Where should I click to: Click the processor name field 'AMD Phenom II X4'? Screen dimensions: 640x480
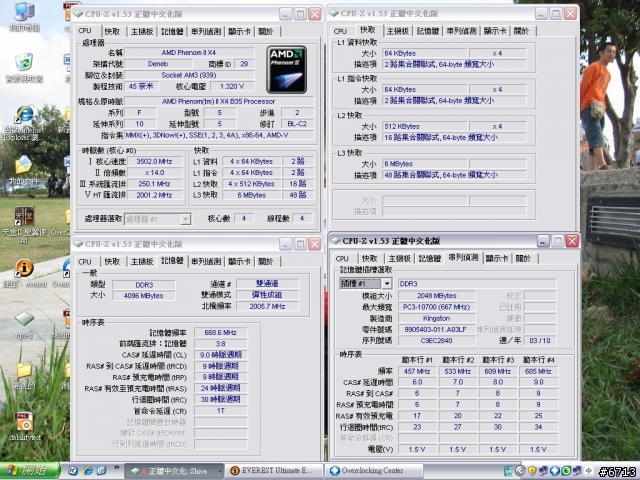189,53
